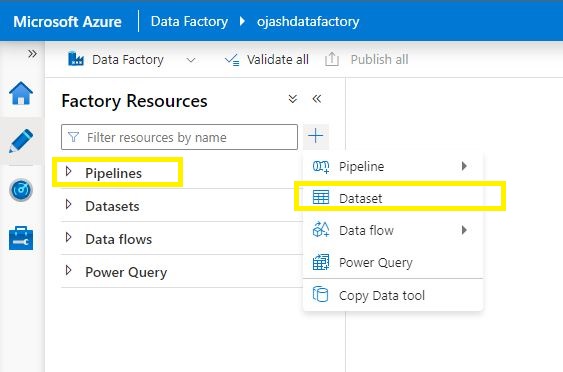Screen dimensions: 563x372
Task: Open the Home hub icon
Action: point(21,93)
